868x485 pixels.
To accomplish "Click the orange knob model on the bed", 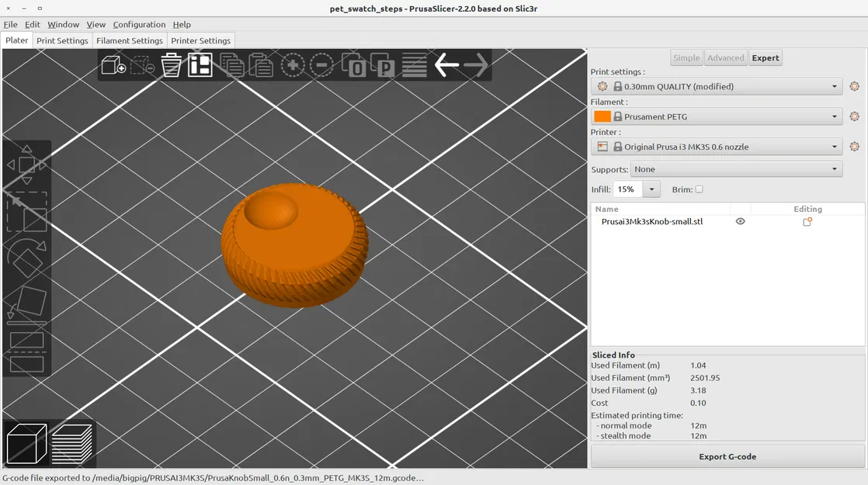I will pos(294,245).
